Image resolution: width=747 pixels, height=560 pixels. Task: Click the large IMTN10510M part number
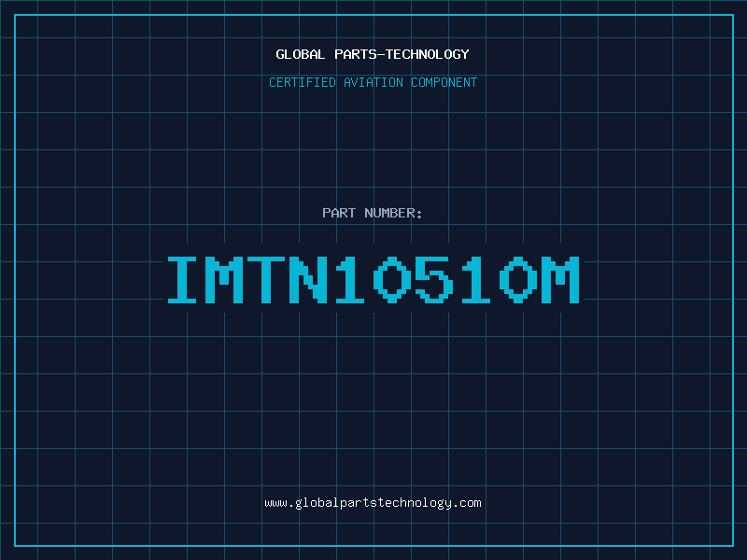373,280
